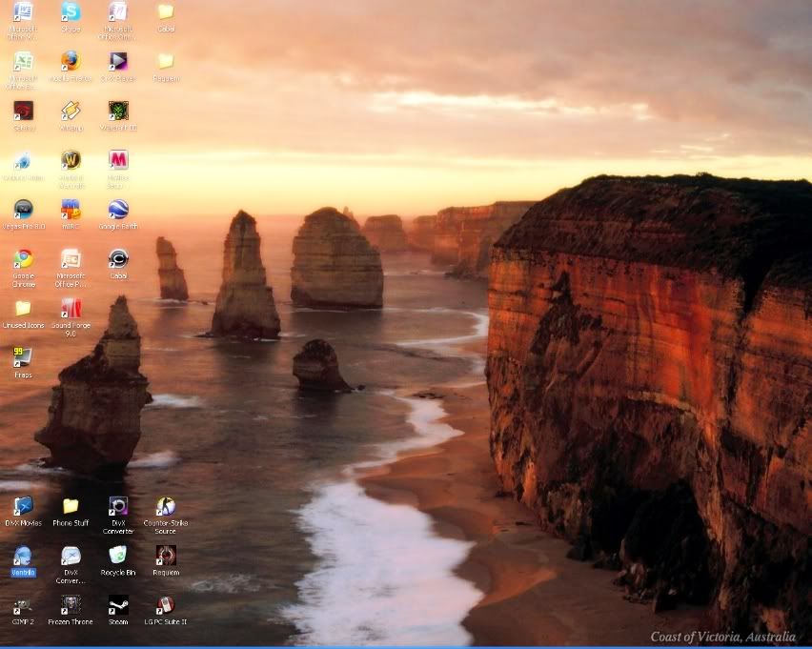
Task: Select the Phone Stuff folder
Action: [x=71, y=506]
